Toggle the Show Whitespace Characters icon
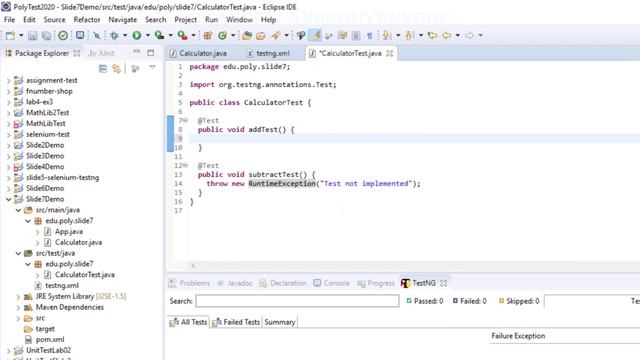Viewport: 640px width, 360px height. [369, 36]
